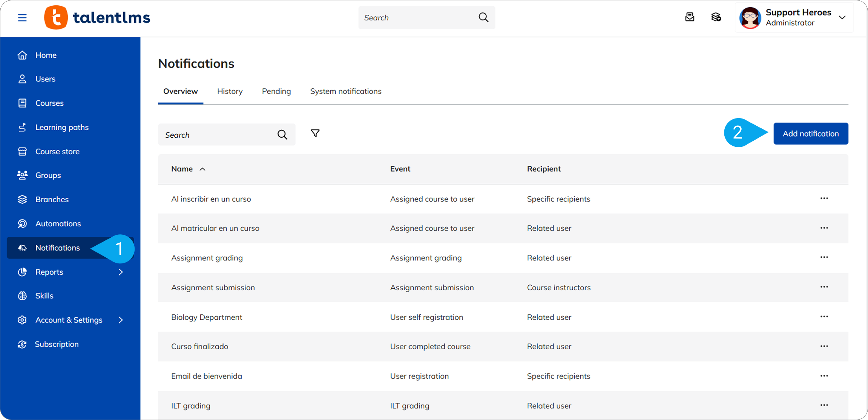Open the Assignment grading notification
This screenshot has width=868, height=420.
[207, 258]
